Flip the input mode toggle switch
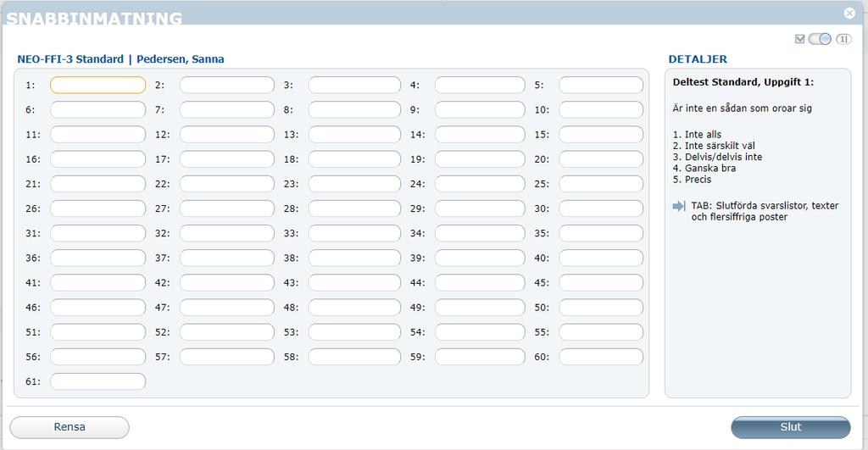Image resolution: width=868 pixels, height=450 pixels. click(x=820, y=39)
